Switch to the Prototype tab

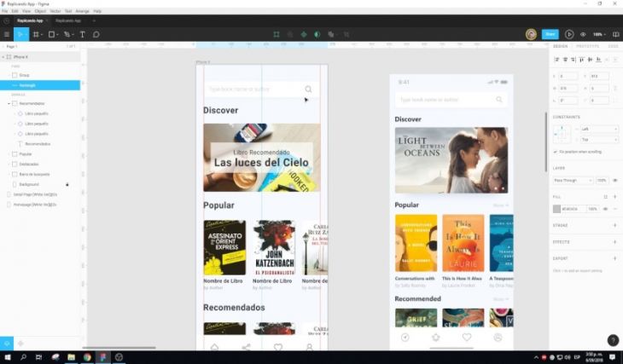(587, 46)
